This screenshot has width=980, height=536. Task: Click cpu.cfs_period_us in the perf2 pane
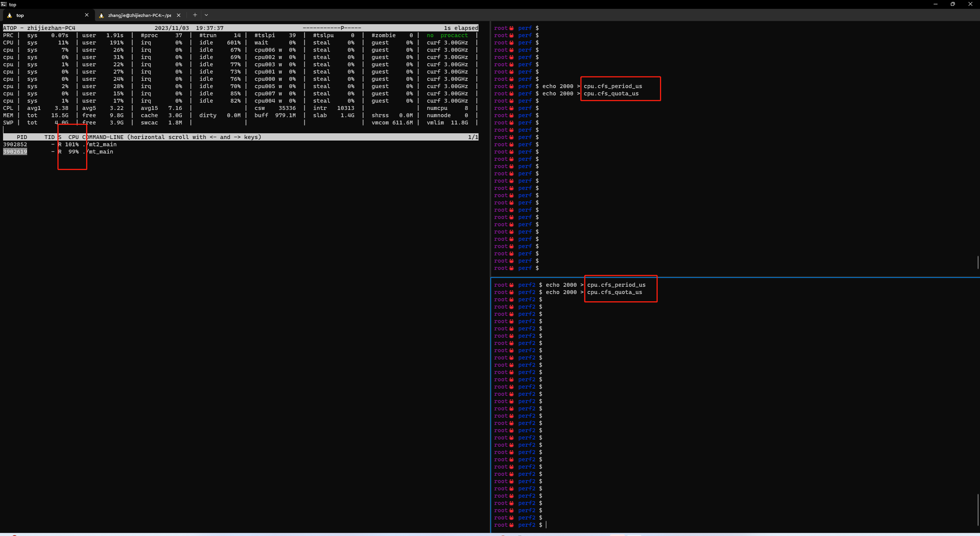point(616,285)
